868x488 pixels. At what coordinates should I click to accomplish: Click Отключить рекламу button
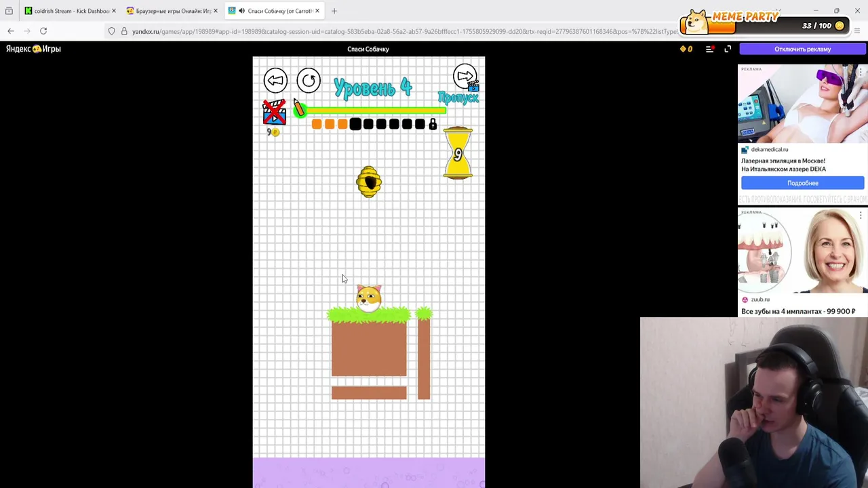pos(803,49)
